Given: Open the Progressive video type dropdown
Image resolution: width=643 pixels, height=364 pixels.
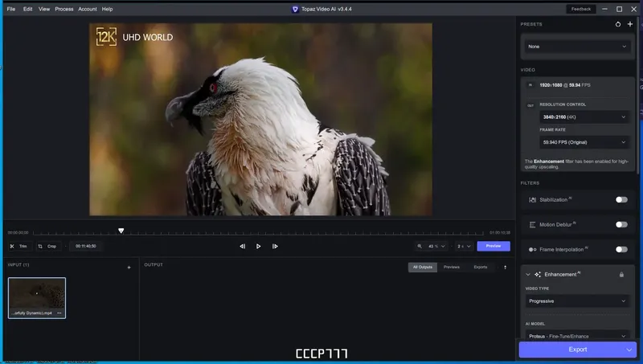Looking at the screenshot, I should click(577, 301).
